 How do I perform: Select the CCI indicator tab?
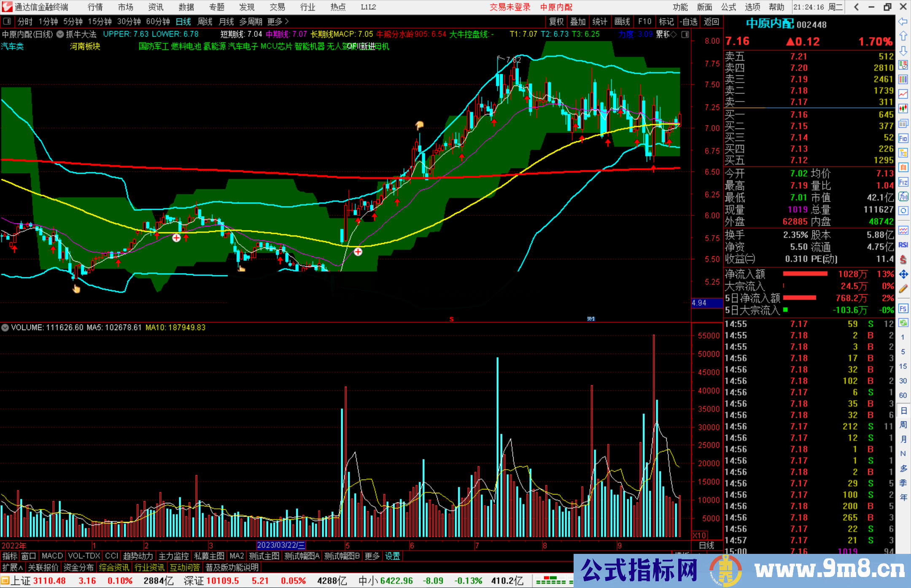pyautogui.click(x=112, y=556)
